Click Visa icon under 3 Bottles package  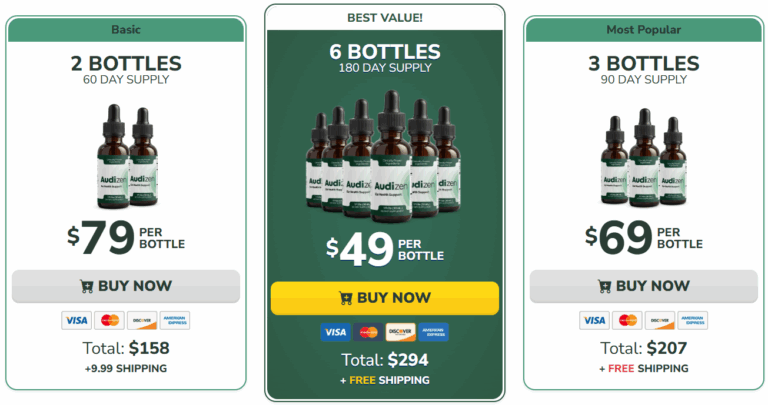[594, 320]
